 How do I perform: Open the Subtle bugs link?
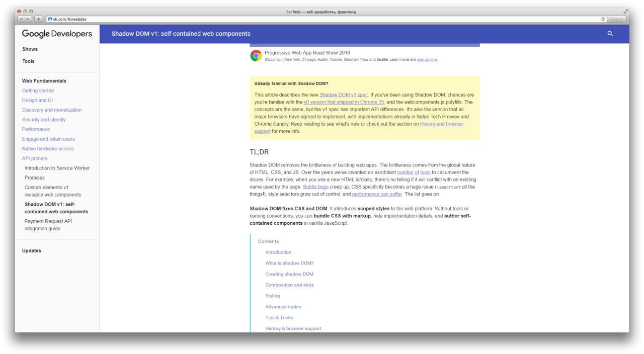pyautogui.click(x=315, y=187)
